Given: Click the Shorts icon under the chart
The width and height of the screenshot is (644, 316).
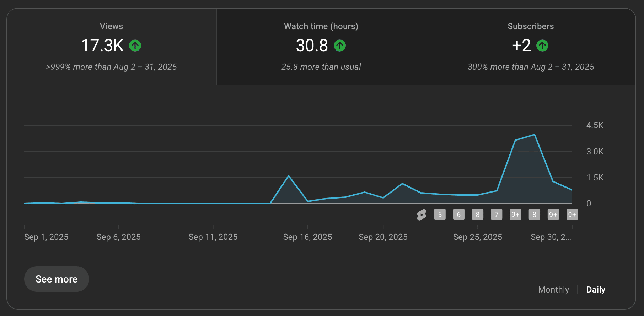Looking at the screenshot, I should point(422,215).
